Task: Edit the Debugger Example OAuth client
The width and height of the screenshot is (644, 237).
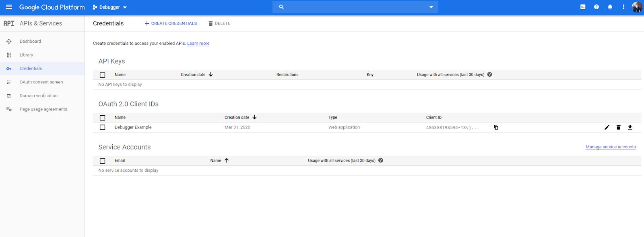Action: (x=607, y=127)
